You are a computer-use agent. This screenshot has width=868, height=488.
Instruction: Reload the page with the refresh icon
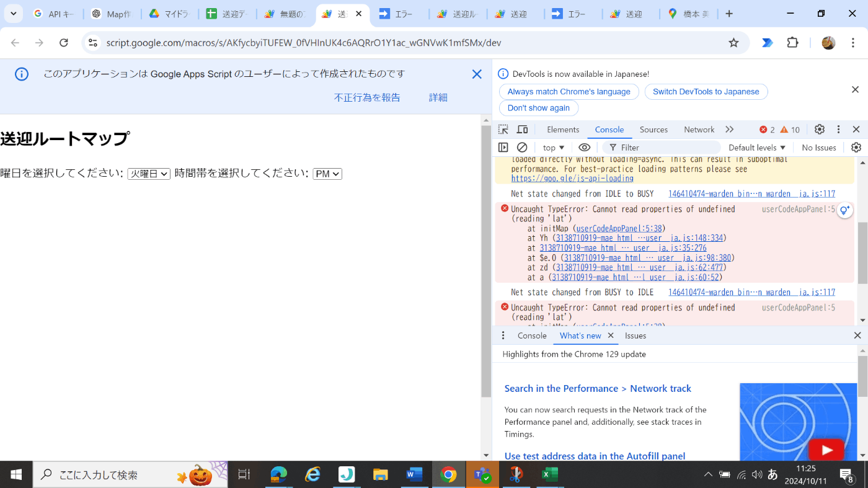click(x=63, y=43)
